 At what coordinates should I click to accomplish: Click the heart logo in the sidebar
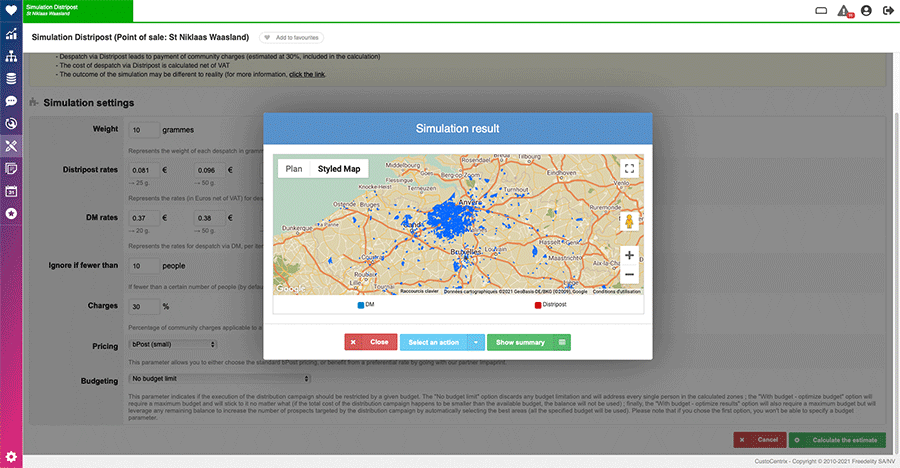[x=11, y=11]
